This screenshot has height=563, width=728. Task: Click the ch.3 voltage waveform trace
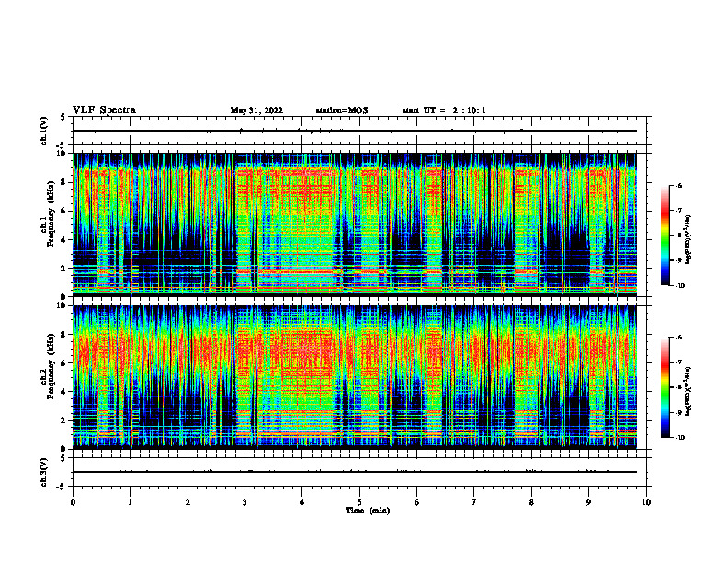pyautogui.click(x=355, y=472)
